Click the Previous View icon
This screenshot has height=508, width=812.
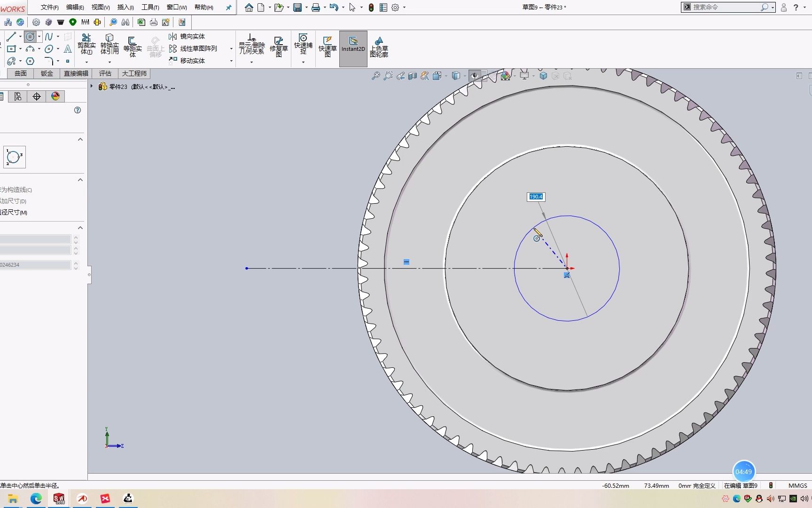point(400,76)
